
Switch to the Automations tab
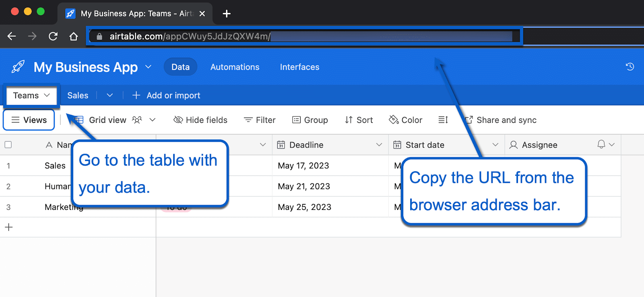click(235, 67)
